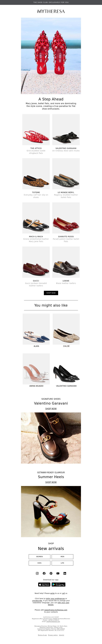Tap the App Store download badge
The width and height of the screenshot is (102, 644).
click(44, 585)
